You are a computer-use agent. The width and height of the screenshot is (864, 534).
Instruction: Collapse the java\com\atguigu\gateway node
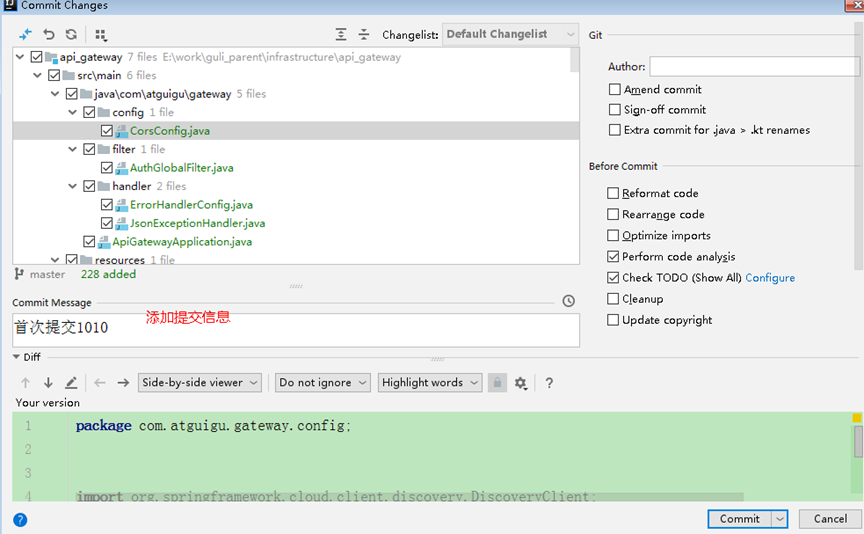55,94
